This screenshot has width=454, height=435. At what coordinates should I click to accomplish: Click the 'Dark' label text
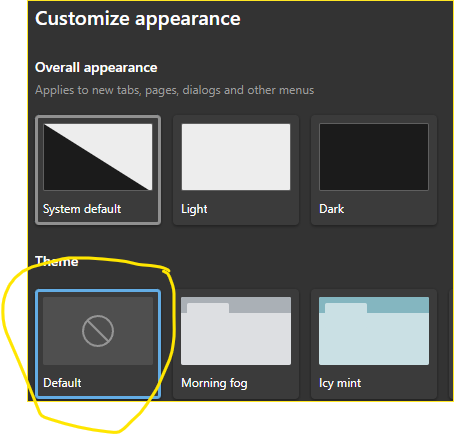coord(331,209)
